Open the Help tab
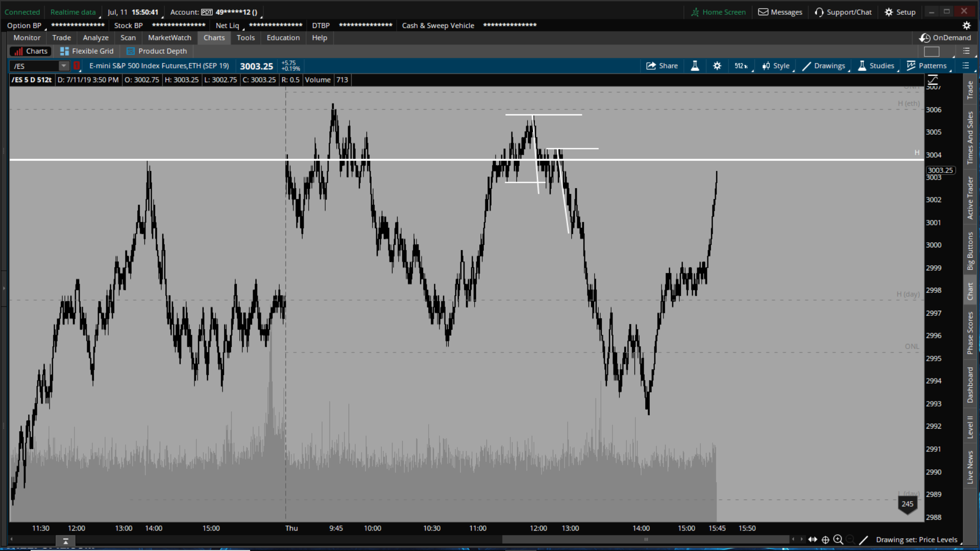This screenshot has width=980, height=551. [x=320, y=38]
